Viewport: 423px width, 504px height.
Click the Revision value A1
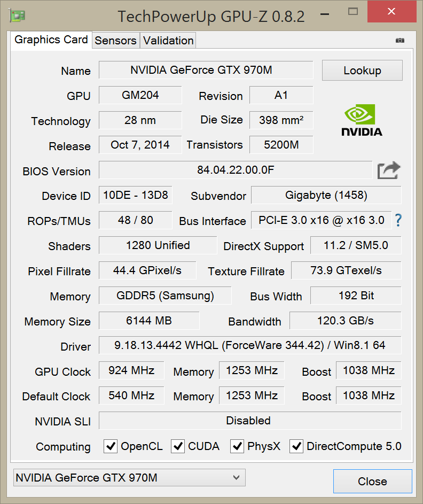click(x=281, y=95)
